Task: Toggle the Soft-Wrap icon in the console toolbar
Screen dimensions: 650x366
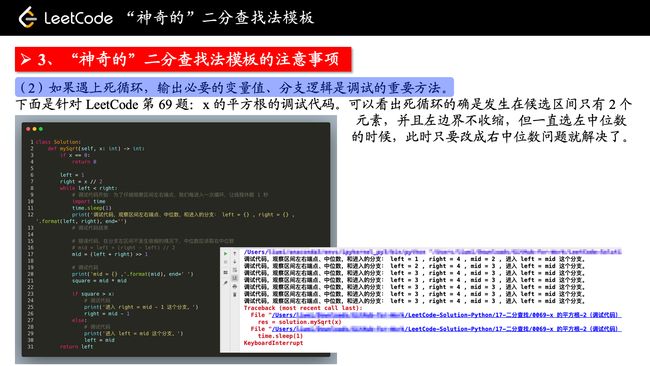Action: click(x=235, y=270)
